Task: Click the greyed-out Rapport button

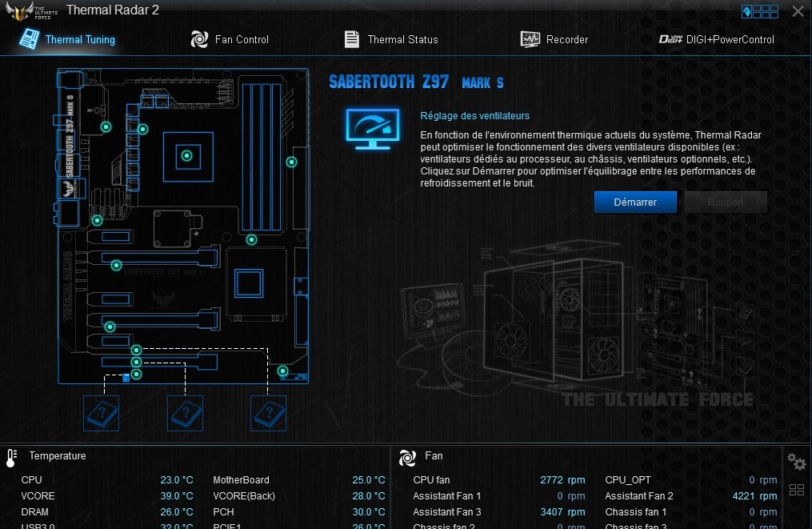Action: tap(726, 202)
